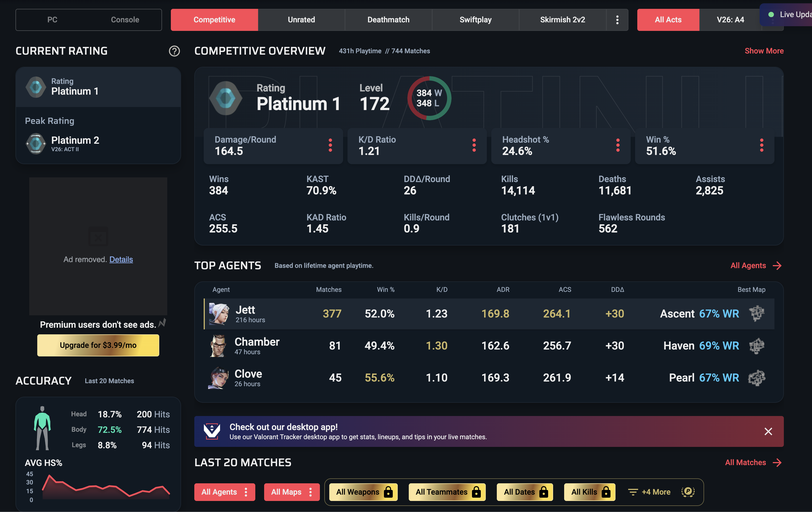Click the lock icon on All Kills filter
Image resolution: width=812 pixels, height=512 pixels.
(606, 492)
